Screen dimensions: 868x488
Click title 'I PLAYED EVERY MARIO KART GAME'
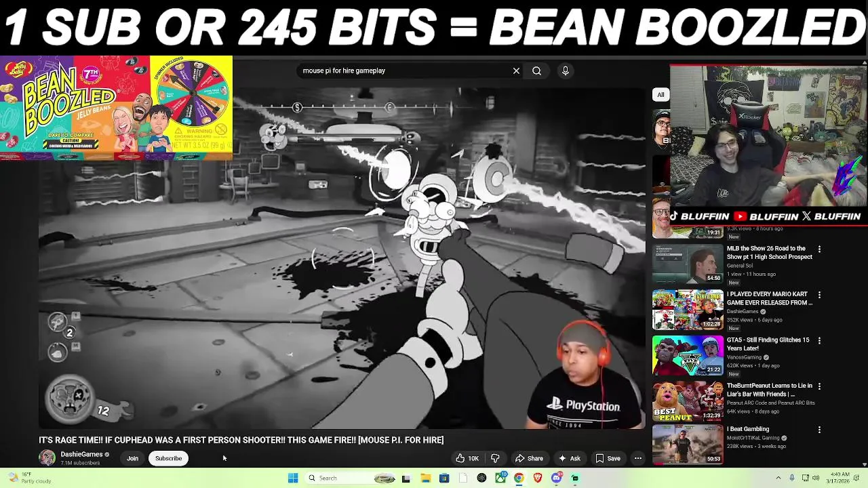[x=769, y=298]
